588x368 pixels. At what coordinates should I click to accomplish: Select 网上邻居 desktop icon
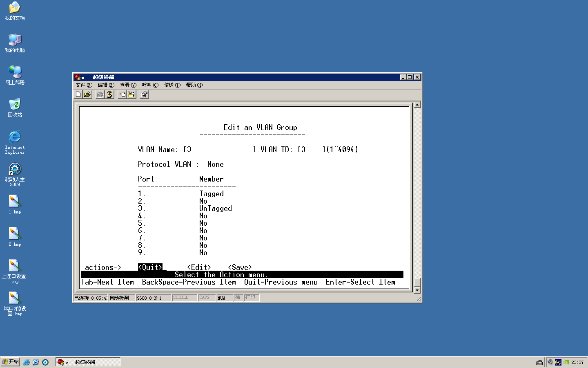point(15,76)
